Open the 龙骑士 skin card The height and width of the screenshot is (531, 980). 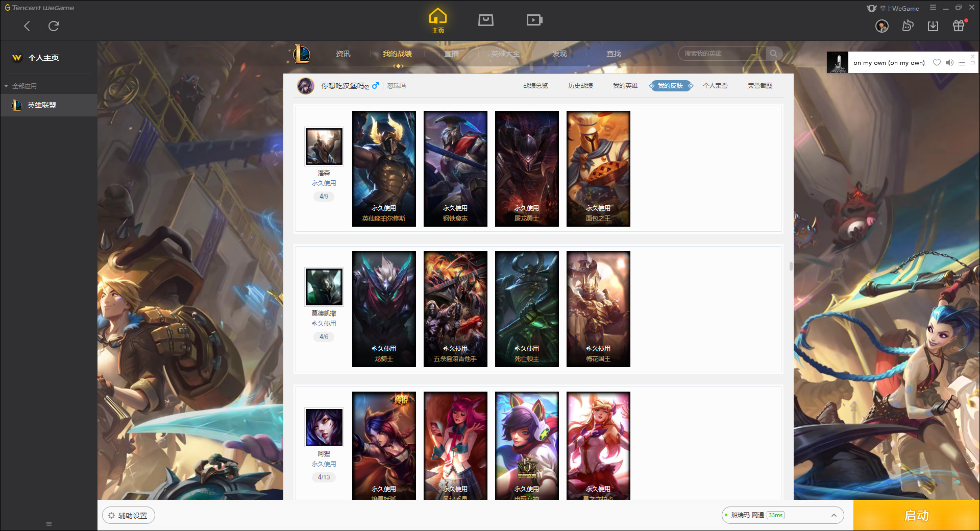tap(384, 309)
